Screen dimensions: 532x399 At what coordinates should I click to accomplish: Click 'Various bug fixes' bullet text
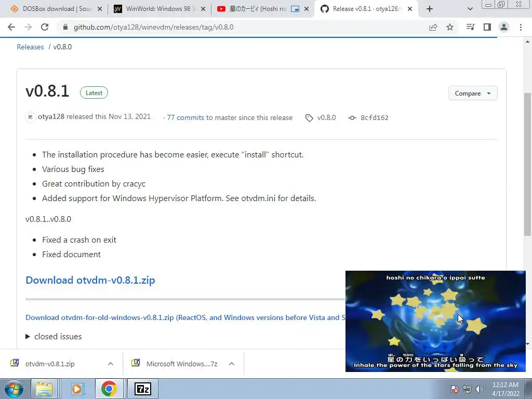pyautogui.click(x=73, y=169)
